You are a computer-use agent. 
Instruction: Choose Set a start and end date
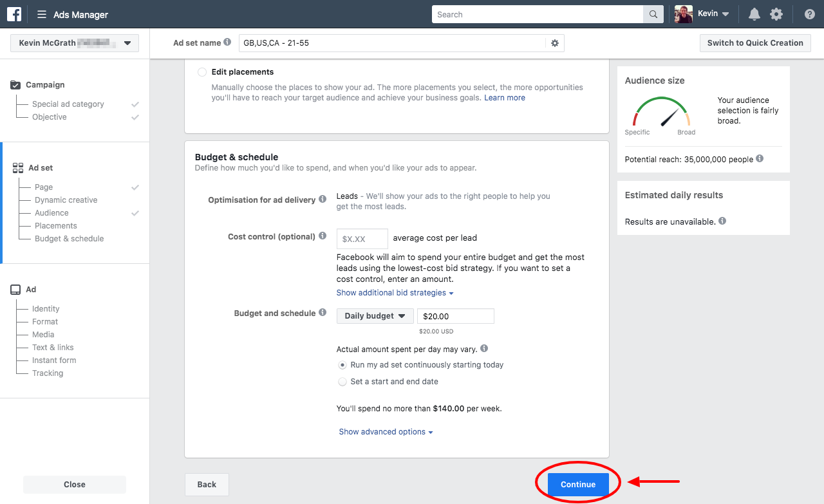(x=342, y=382)
